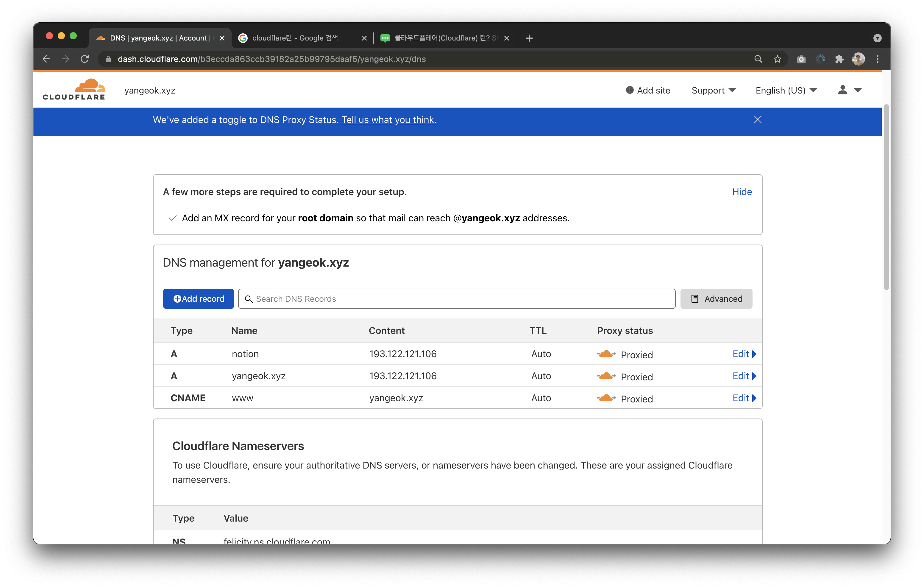Reload the current page

pyautogui.click(x=85, y=59)
